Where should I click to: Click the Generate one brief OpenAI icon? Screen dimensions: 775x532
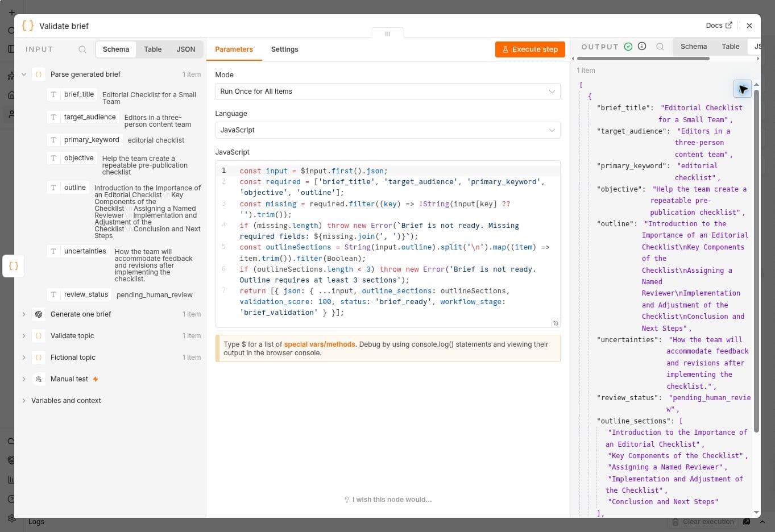[x=39, y=314]
